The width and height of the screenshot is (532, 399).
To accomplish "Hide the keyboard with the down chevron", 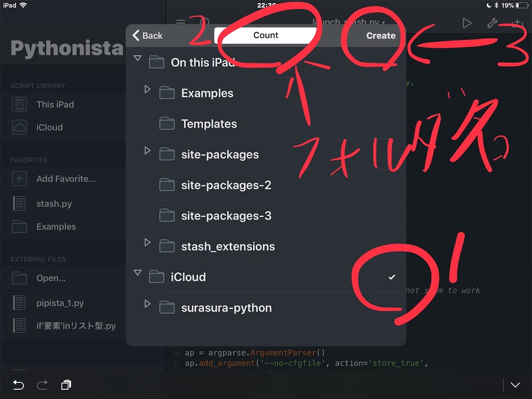I will tap(515, 385).
